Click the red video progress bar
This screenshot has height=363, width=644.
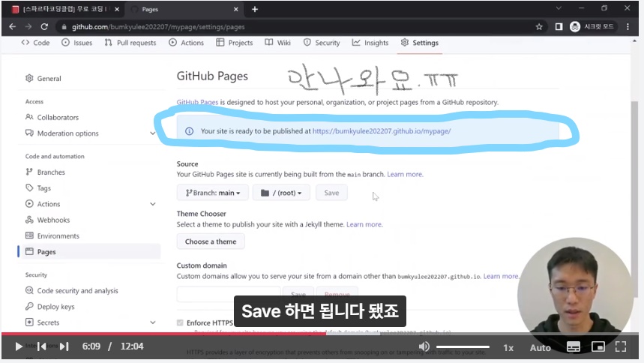(x=163, y=334)
